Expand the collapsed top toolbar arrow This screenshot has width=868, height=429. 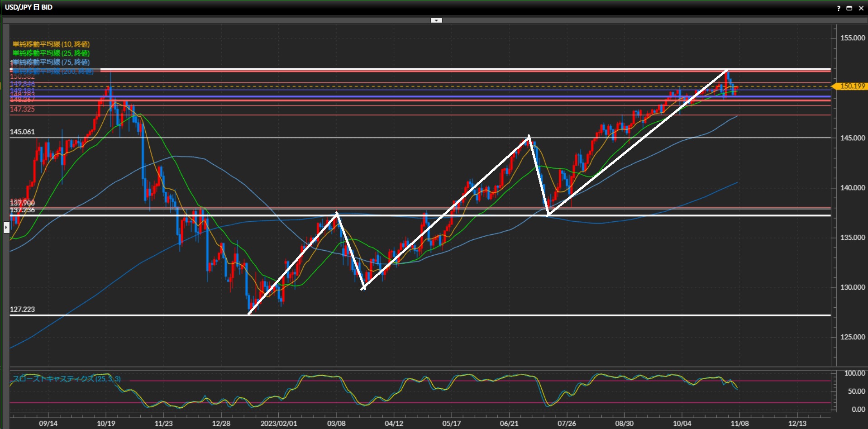pyautogui.click(x=436, y=20)
